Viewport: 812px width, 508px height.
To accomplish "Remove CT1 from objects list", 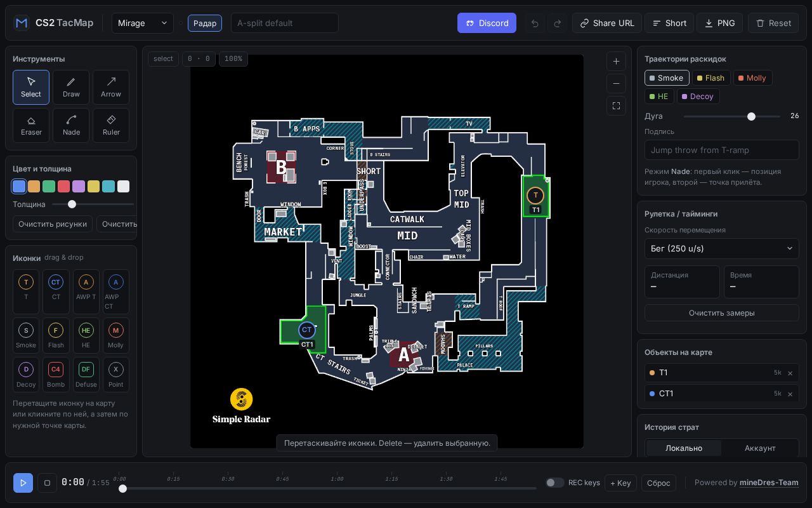I will point(790,394).
